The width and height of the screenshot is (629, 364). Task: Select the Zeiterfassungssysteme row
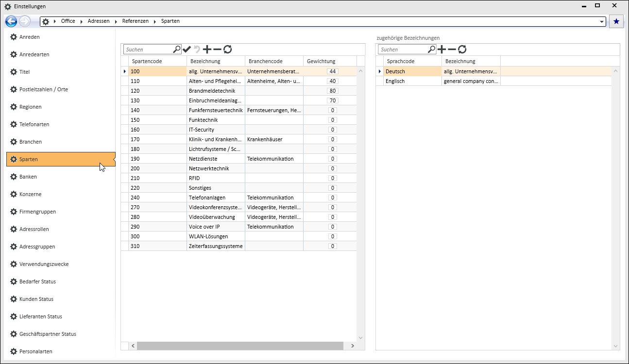click(238, 246)
